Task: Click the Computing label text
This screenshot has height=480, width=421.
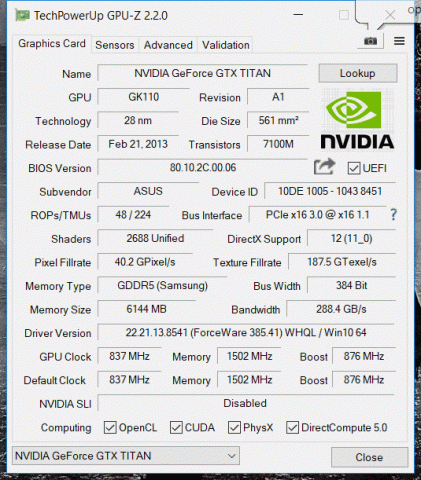Action: [x=66, y=428]
